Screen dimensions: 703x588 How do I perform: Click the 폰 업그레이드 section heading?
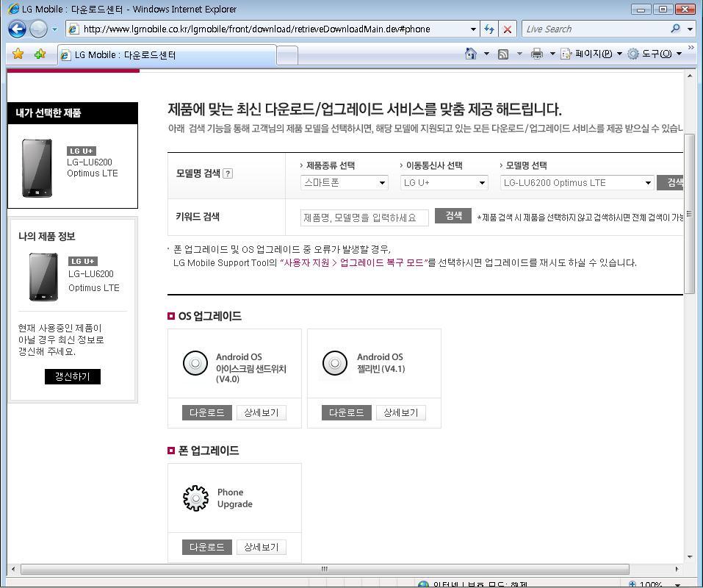[209, 451]
